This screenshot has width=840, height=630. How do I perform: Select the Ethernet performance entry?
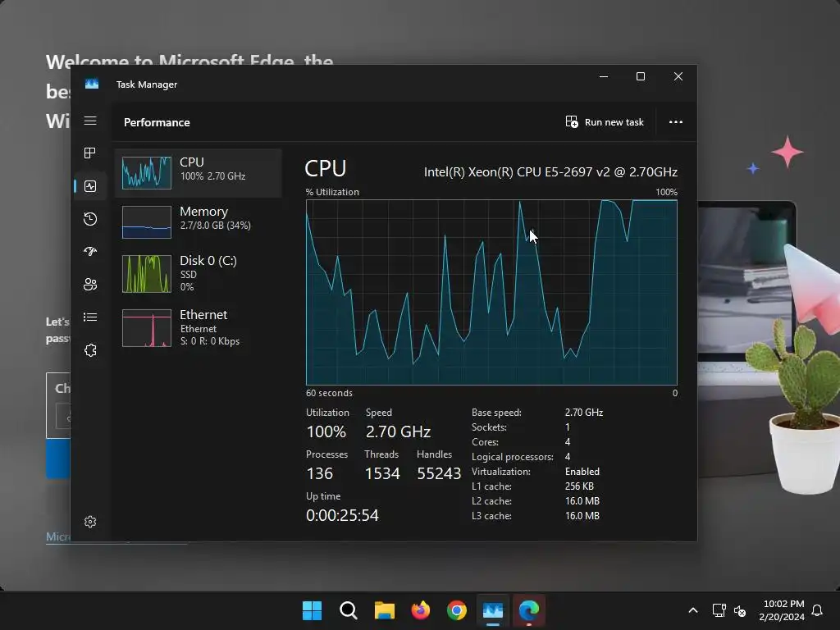point(199,327)
